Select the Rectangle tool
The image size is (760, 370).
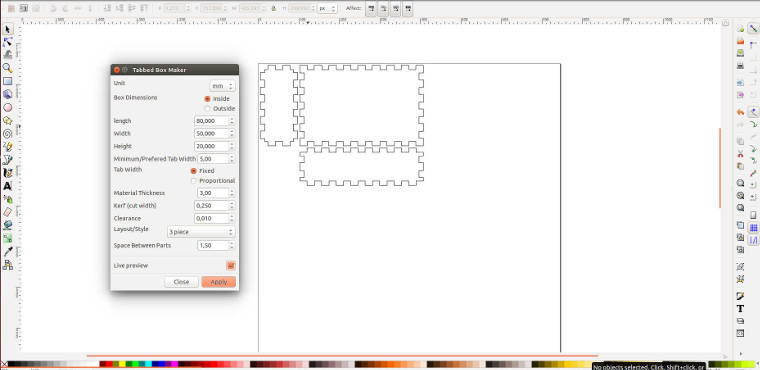(7, 81)
